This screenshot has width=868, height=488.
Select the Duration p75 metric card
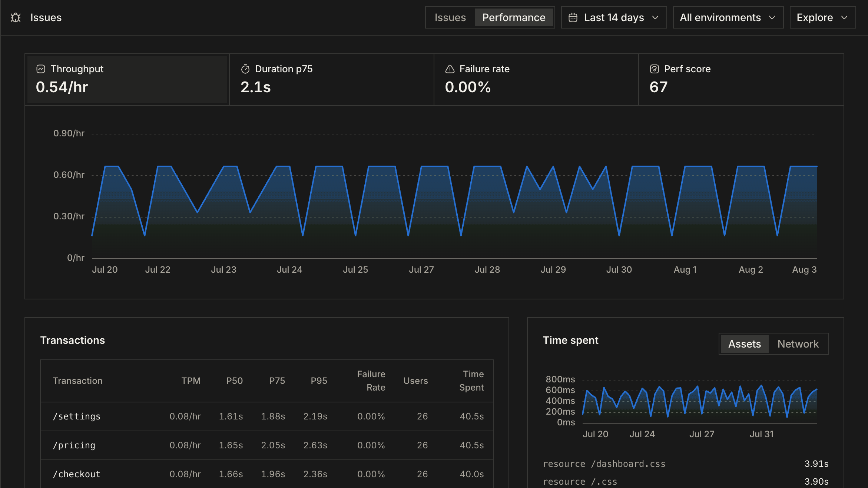click(332, 80)
